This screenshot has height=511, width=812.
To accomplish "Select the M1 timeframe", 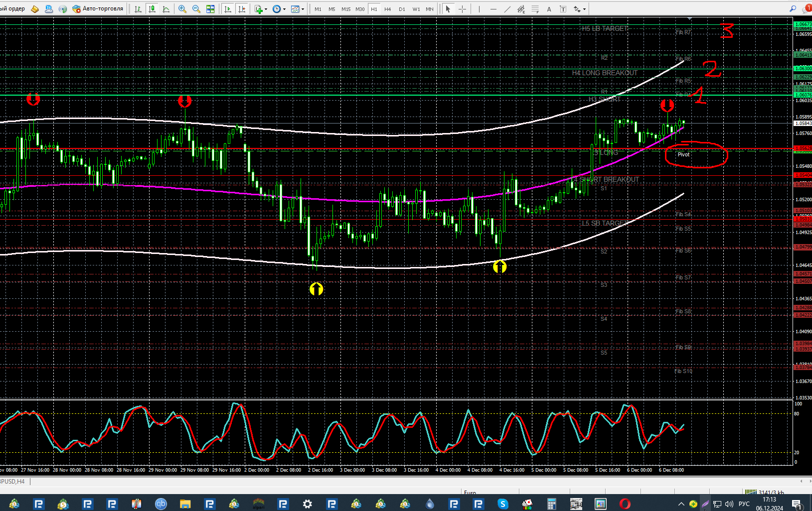I will (x=318, y=9).
